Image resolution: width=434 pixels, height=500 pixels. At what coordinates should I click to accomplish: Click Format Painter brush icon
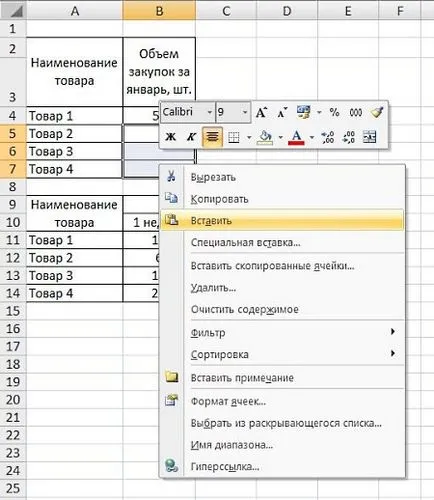pyautogui.click(x=377, y=112)
